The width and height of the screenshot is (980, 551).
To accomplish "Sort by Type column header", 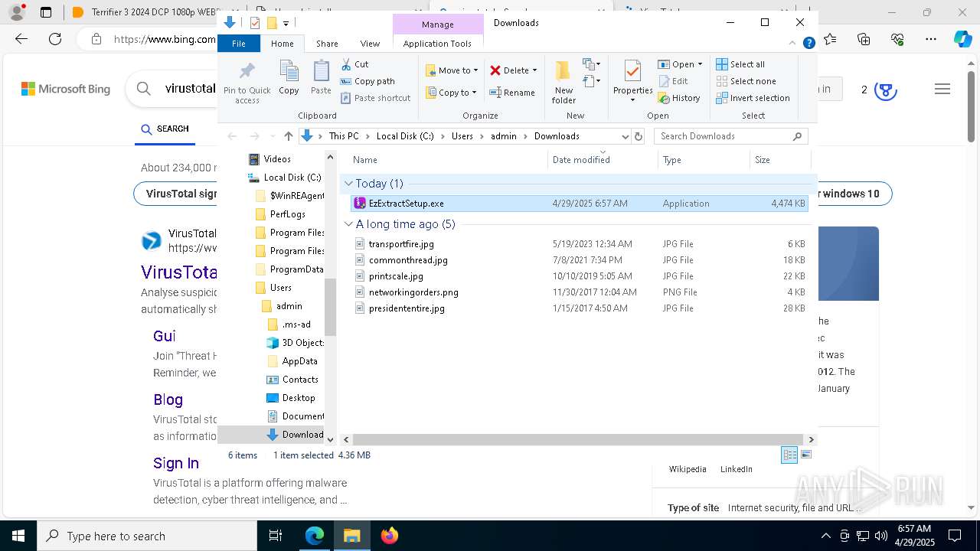I will [704, 160].
